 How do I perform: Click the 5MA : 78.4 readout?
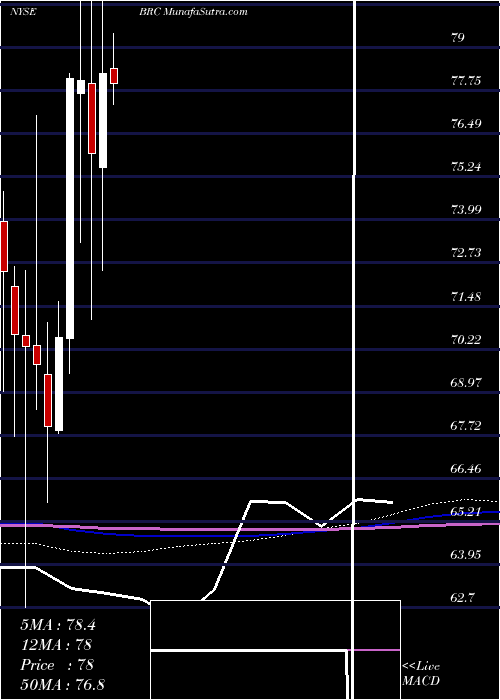coord(58,625)
